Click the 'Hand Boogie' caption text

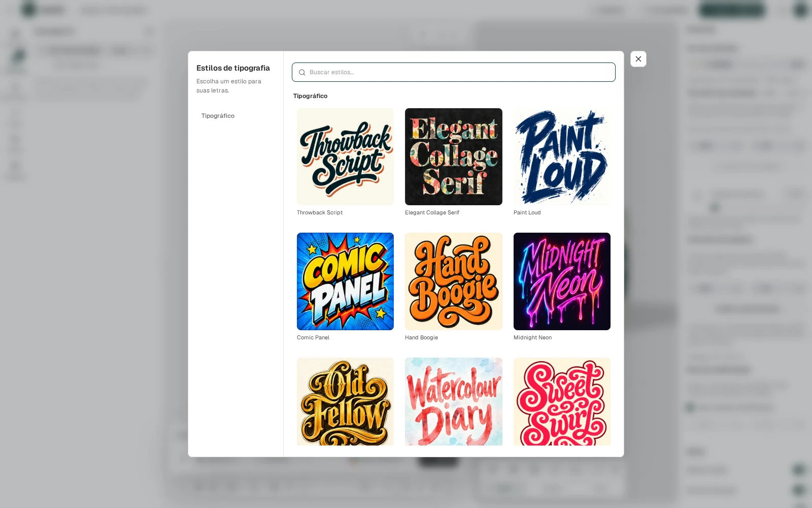tap(421, 338)
